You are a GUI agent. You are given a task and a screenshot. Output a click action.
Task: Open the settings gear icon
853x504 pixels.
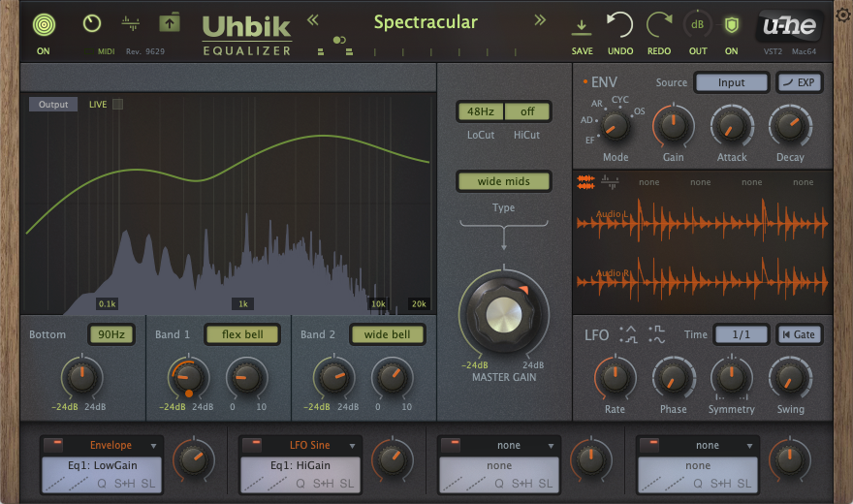click(843, 15)
